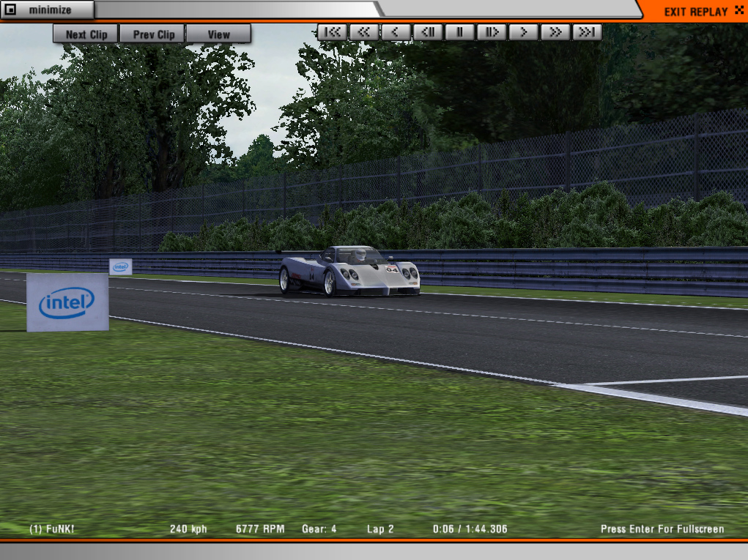Step one frame forward in replay
Viewport: 748px width, 560px height.
[x=492, y=32]
